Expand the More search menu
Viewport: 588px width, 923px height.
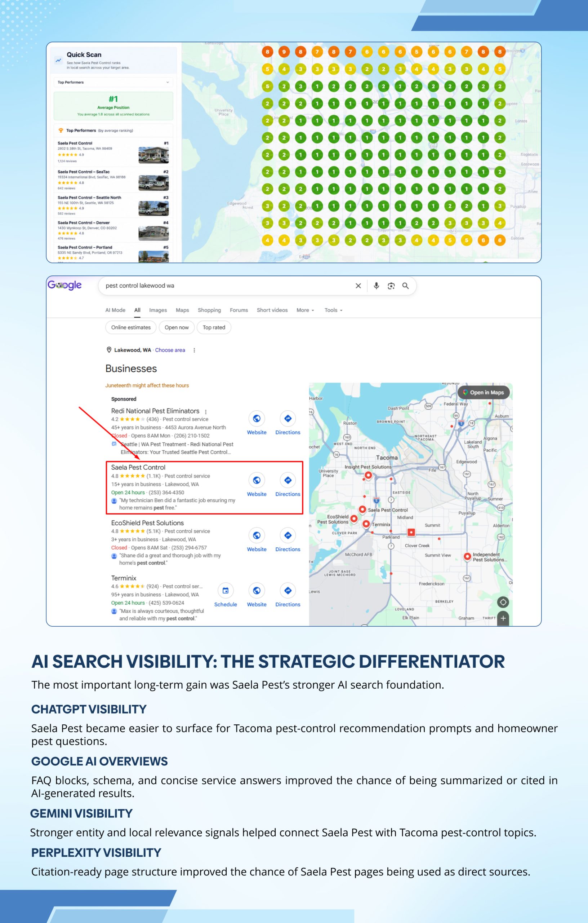305,310
